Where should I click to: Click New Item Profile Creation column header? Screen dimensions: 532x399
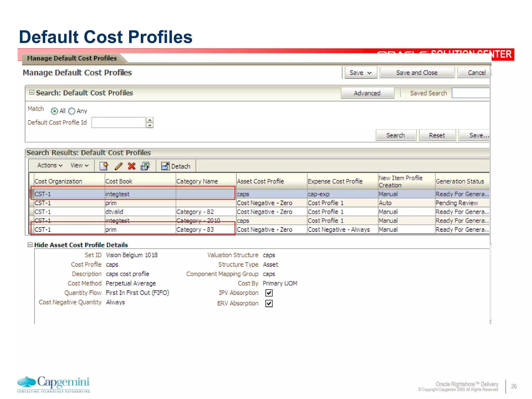click(x=407, y=181)
